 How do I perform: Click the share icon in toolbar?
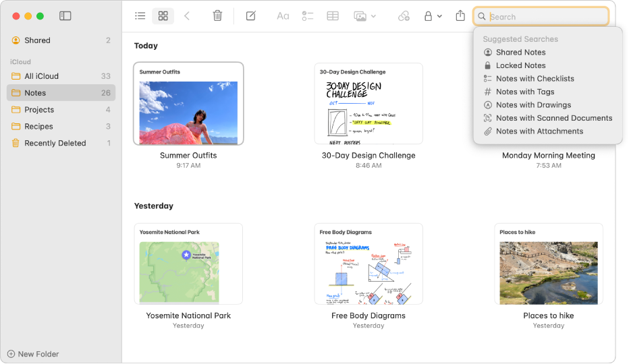(x=460, y=16)
